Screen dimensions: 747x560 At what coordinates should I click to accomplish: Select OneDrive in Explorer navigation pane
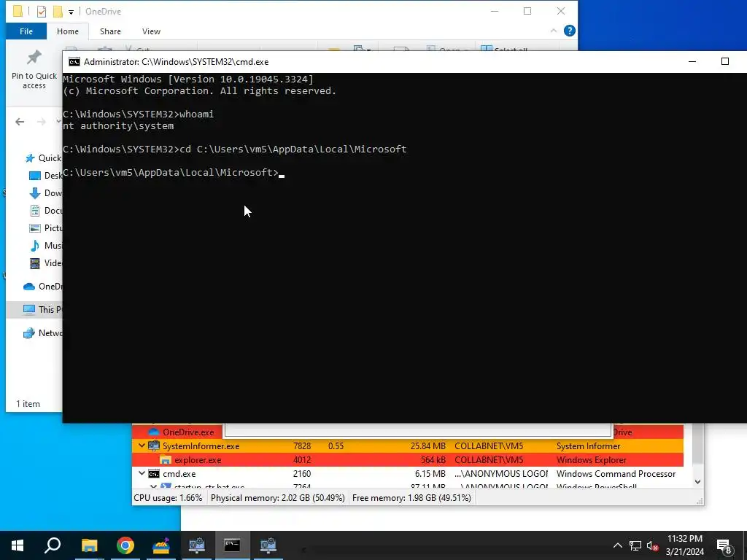[43, 286]
